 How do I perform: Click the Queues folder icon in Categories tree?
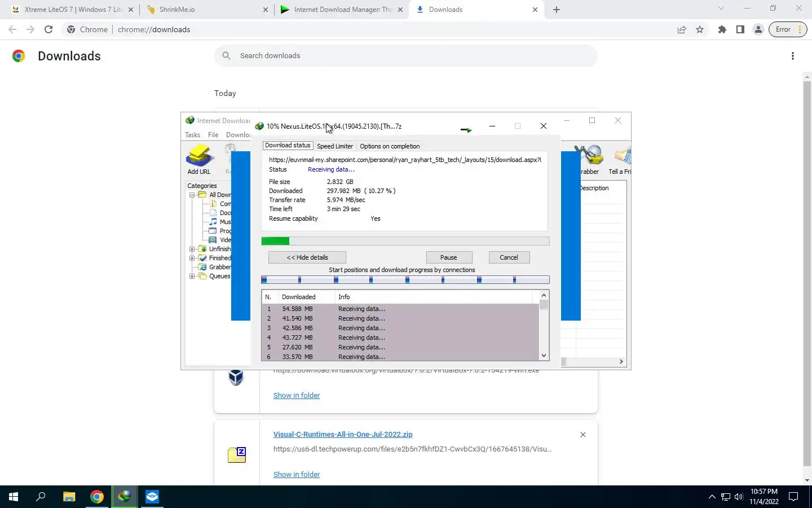pyautogui.click(x=202, y=276)
